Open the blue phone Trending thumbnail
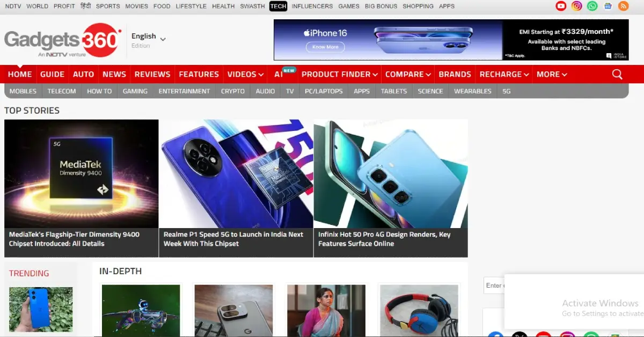 point(41,310)
